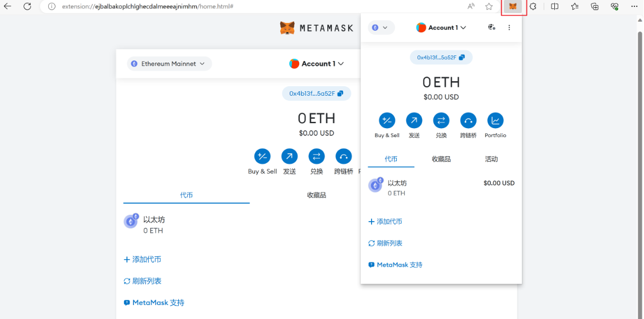The width and height of the screenshot is (644, 319).
Task: Toggle browser split screen icon
Action: [554, 7]
